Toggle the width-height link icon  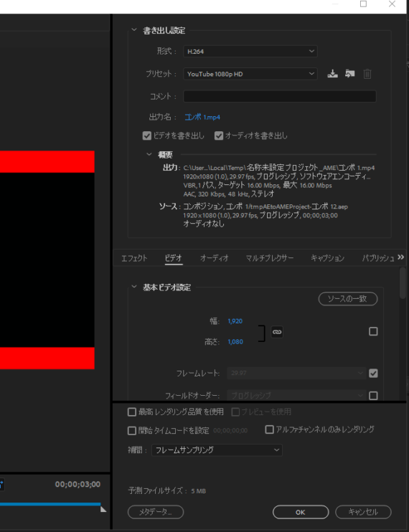[x=277, y=332]
